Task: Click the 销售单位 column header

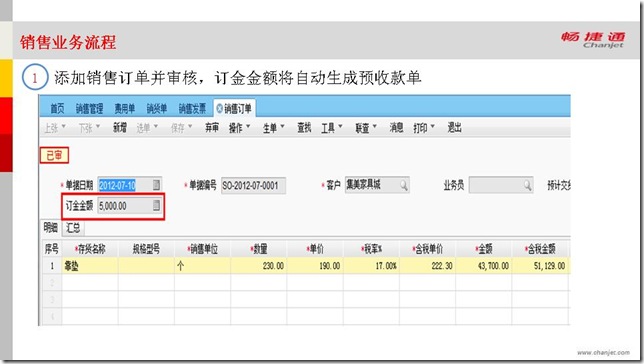Action: pyautogui.click(x=202, y=249)
